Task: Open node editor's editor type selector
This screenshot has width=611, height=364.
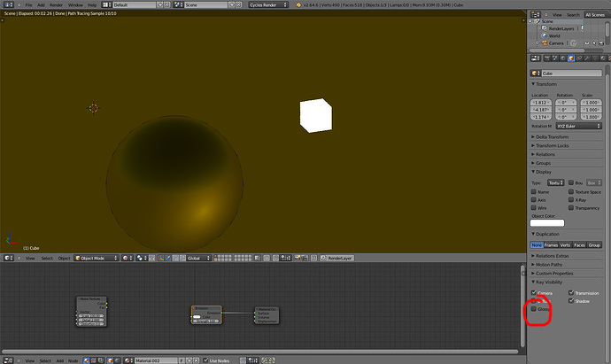Action: (x=9, y=360)
